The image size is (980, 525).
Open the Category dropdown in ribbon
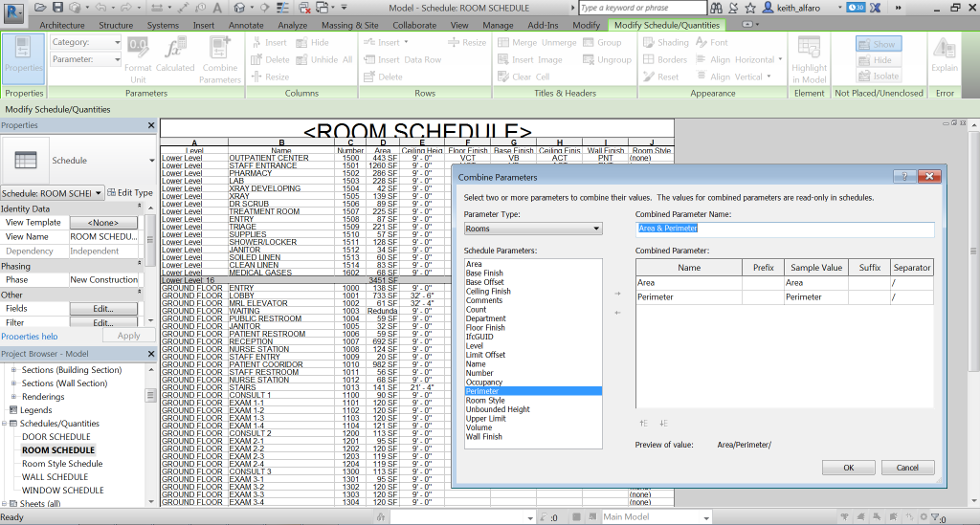(x=86, y=42)
